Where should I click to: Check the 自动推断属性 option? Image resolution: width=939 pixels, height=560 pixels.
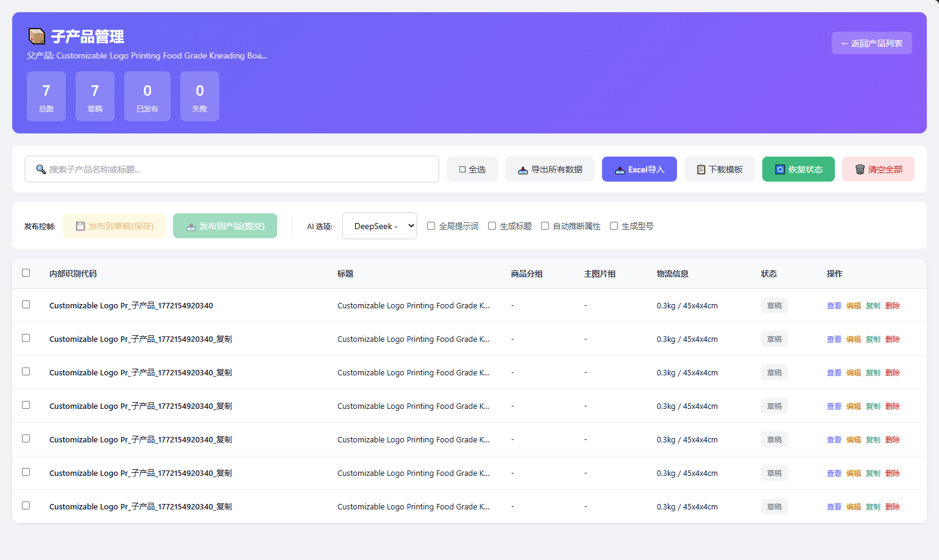[x=545, y=226]
